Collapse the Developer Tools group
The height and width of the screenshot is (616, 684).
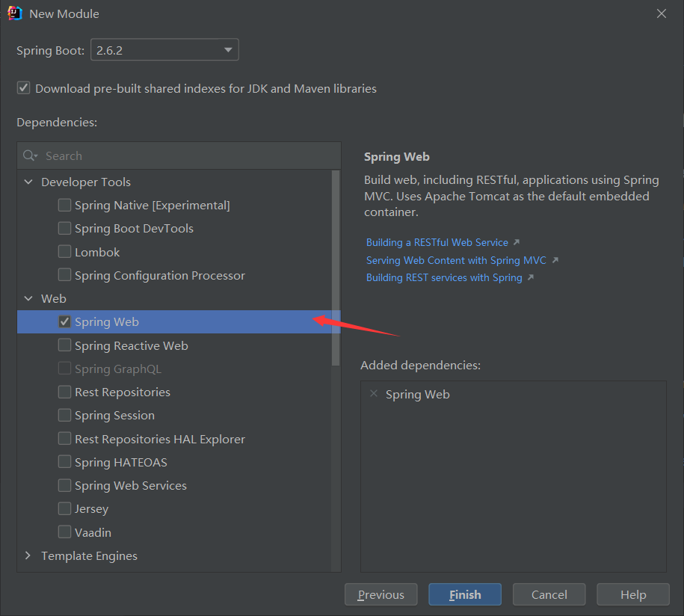click(28, 182)
